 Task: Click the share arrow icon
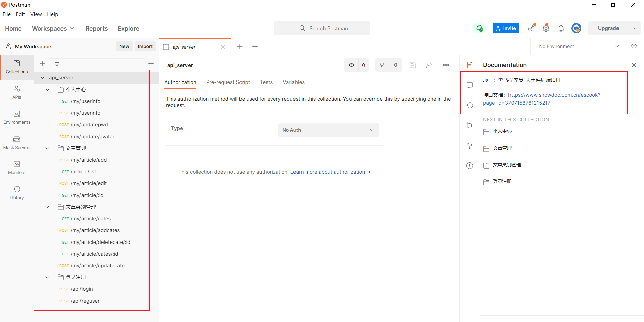[x=429, y=65]
